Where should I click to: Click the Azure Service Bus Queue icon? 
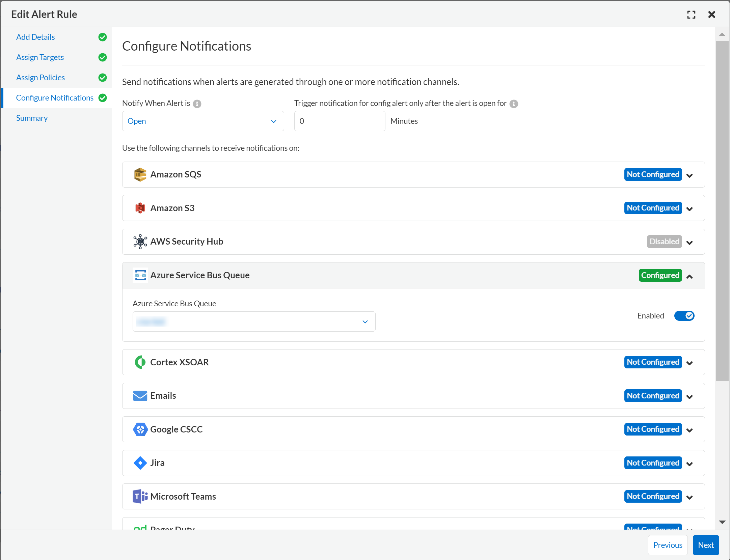(x=140, y=275)
